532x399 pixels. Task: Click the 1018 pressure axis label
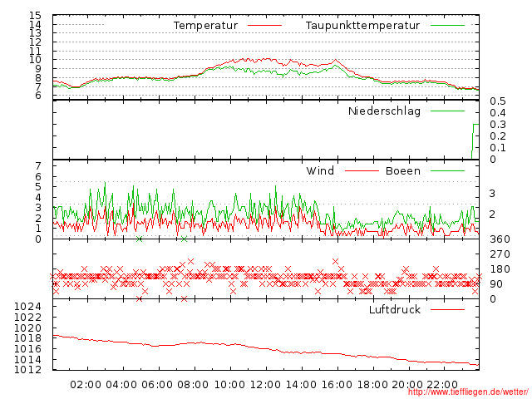(27, 338)
